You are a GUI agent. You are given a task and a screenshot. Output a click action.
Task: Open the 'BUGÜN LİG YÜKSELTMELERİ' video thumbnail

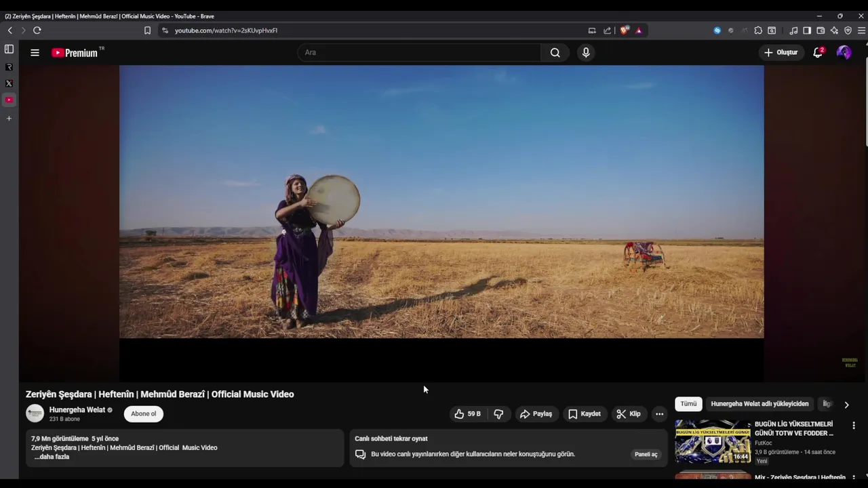712,441
